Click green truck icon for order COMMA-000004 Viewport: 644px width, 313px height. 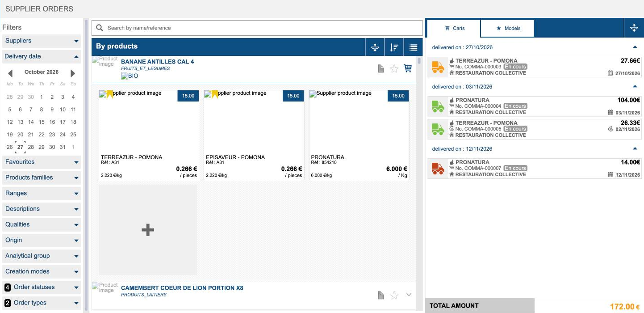click(x=438, y=106)
